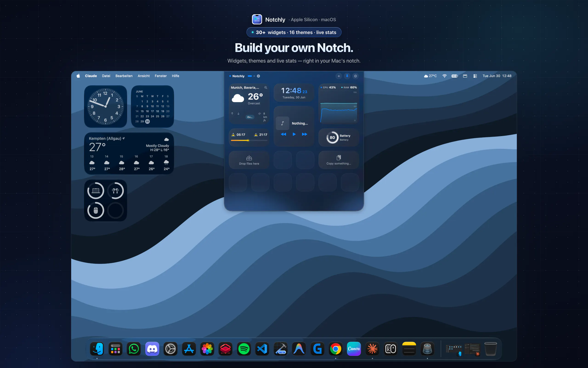Image resolution: width=588 pixels, height=368 pixels.
Task: Open Visual Studio Code from the Dock
Action: tap(262, 349)
